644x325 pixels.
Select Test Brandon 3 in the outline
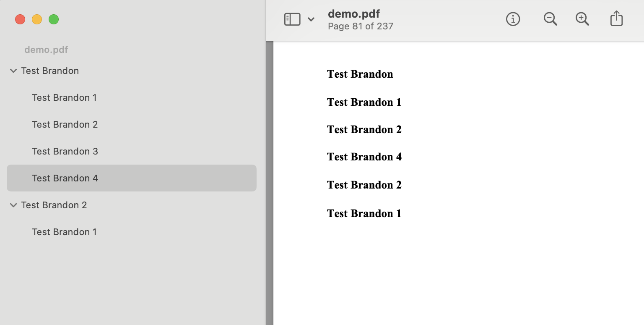click(65, 151)
